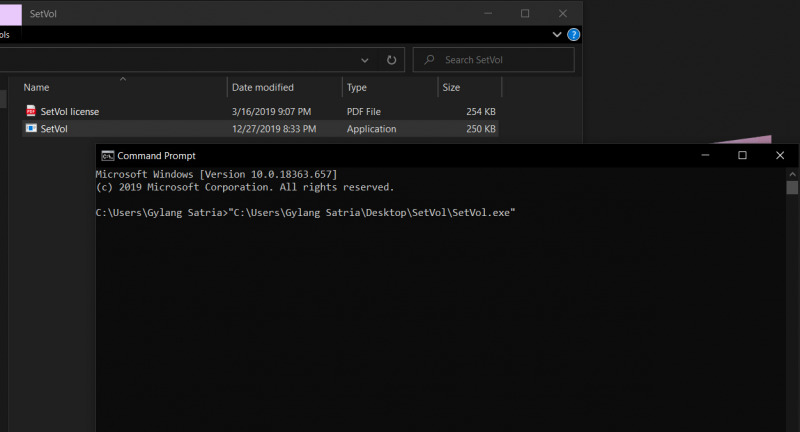Select the SetVol application file icon

pyautogui.click(x=31, y=129)
